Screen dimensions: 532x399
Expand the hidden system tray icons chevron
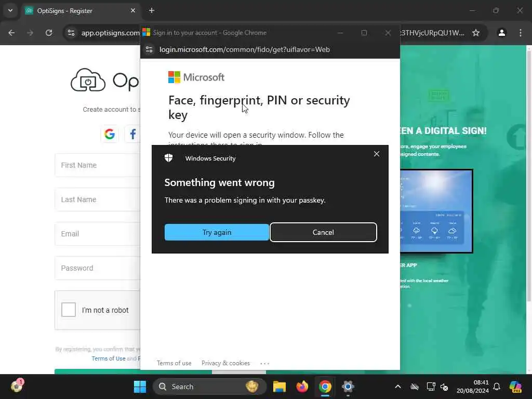click(x=397, y=387)
